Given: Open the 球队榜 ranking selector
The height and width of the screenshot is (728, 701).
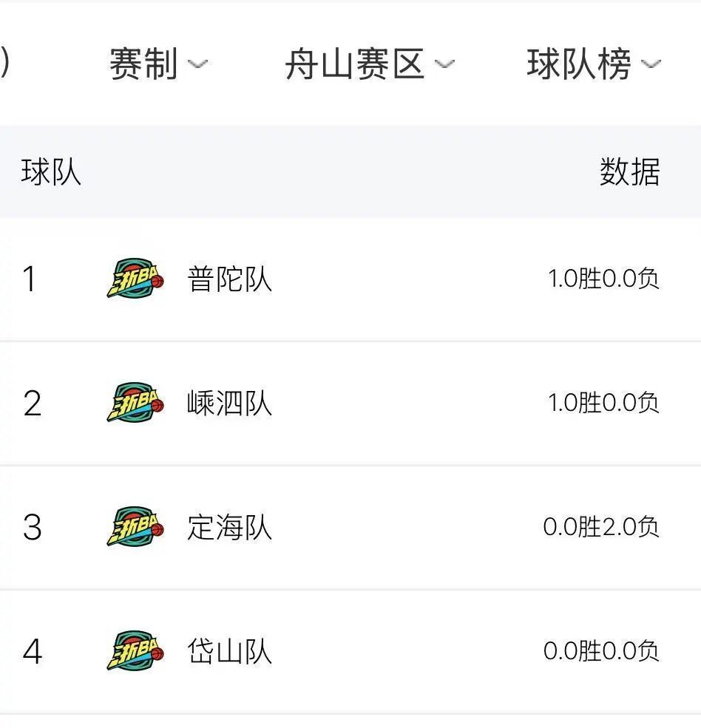Looking at the screenshot, I should pos(579,64).
